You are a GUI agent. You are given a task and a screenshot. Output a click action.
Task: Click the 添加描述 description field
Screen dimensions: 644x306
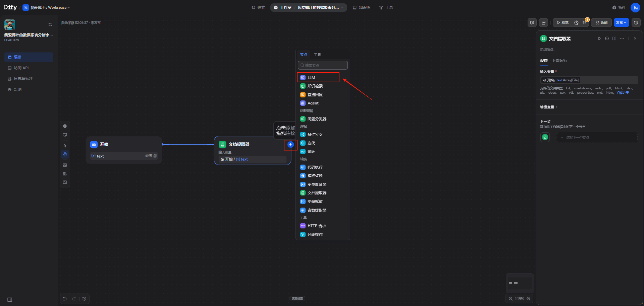pyautogui.click(x=547, y=49)
